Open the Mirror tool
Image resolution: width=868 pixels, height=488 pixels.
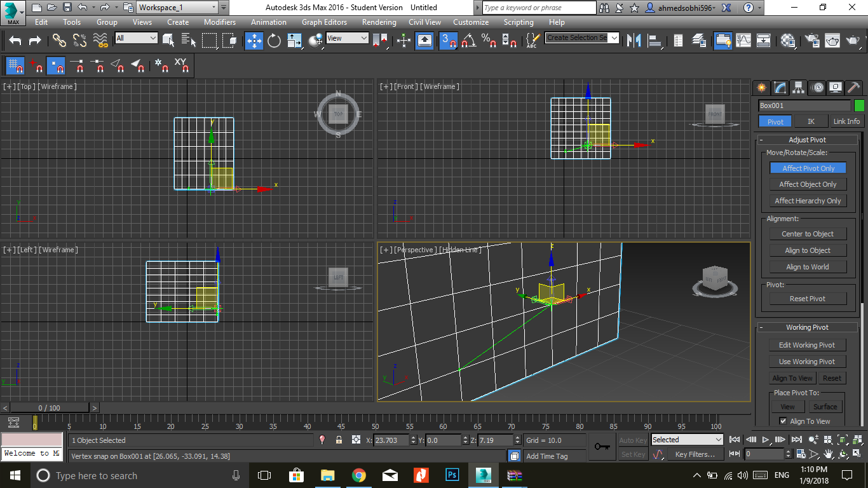point(634,41)
